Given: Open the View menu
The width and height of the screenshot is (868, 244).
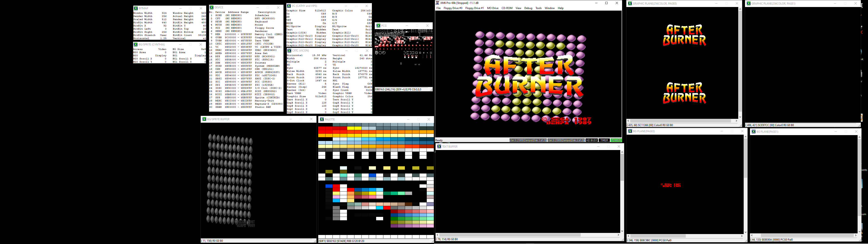Looking at the screenshot, I should (518, 8).
